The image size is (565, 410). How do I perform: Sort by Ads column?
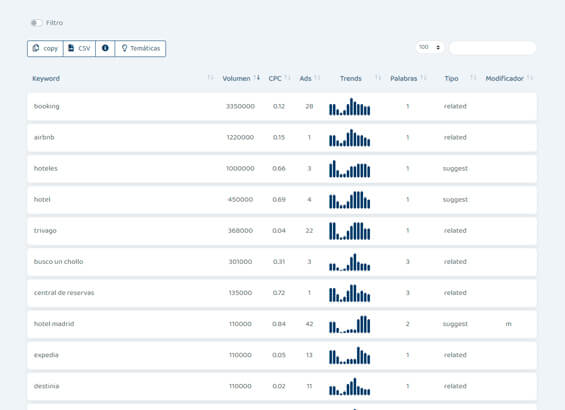click(x=306, y=78)
